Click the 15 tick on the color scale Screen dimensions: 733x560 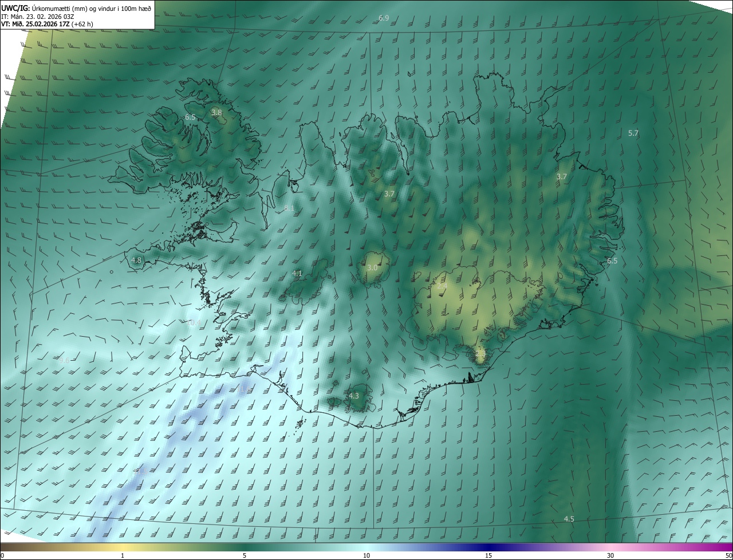pos(488,555)
